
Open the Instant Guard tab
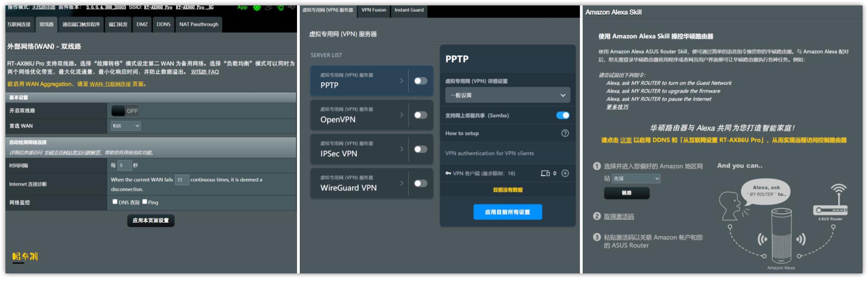click(409, 10)
